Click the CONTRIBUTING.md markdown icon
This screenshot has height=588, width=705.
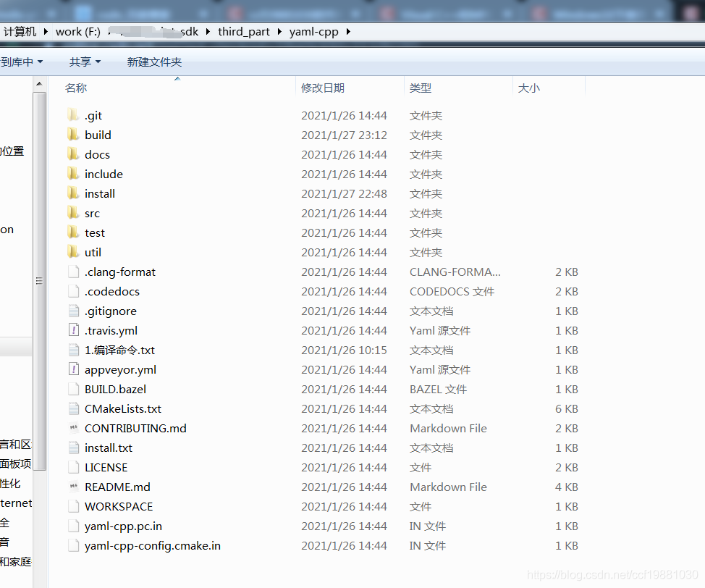[x=73, y=428]
